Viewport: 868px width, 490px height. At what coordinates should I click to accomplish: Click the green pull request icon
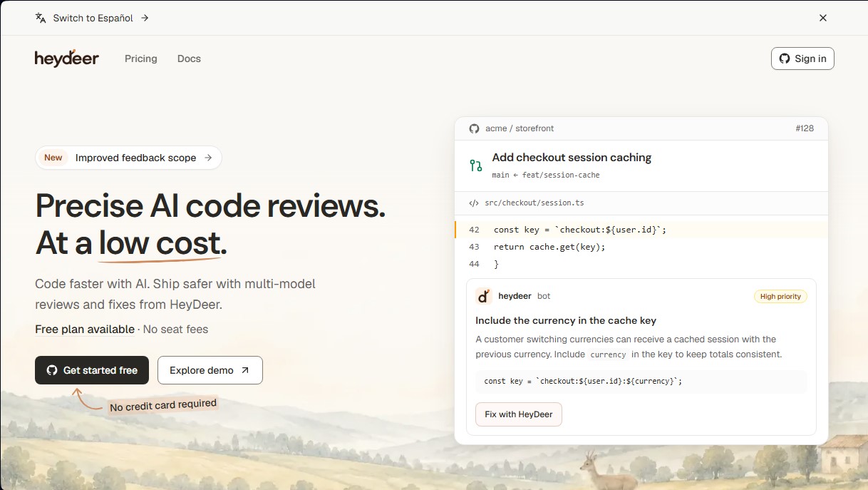coord(476,165)
